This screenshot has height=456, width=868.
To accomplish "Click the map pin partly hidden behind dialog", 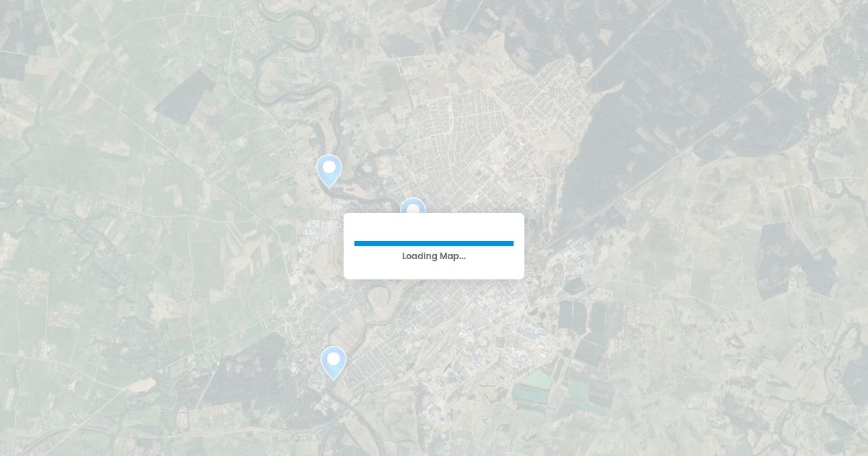I will 412,205.
